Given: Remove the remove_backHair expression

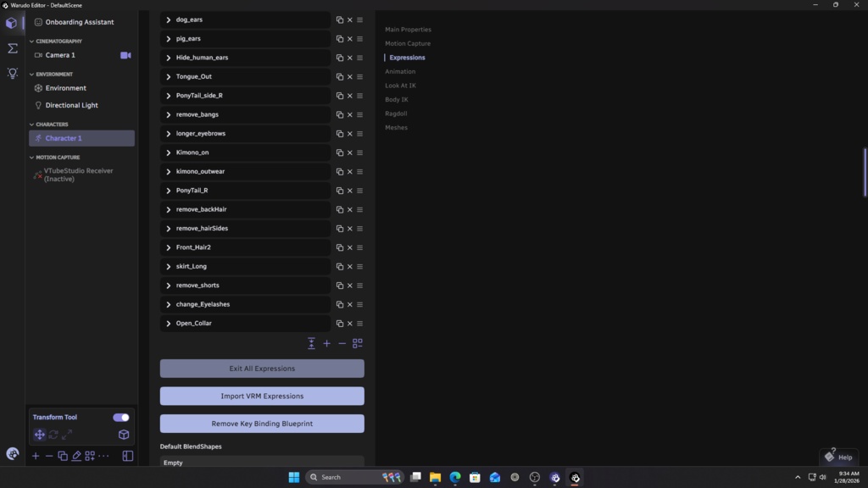Looking at the screenshot, I should coord(350,210).
